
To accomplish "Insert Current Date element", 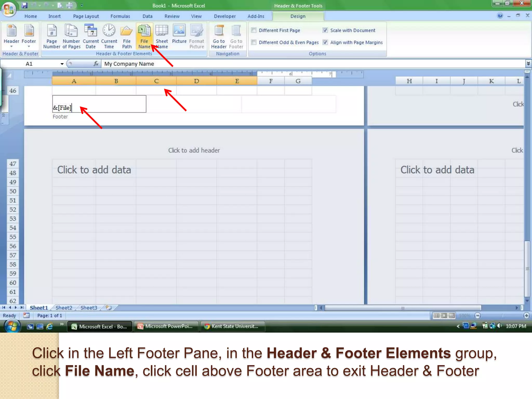I will pyautogui.click(x=91, y=36).
